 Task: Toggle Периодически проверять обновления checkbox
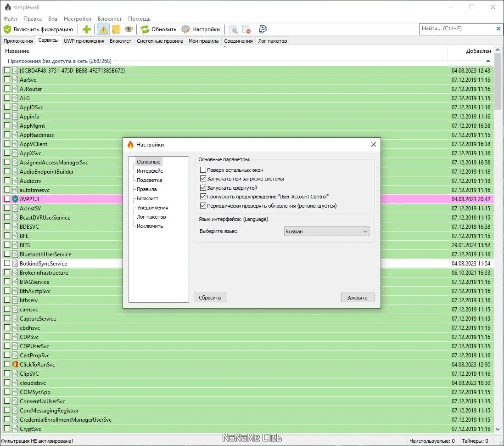203,205
